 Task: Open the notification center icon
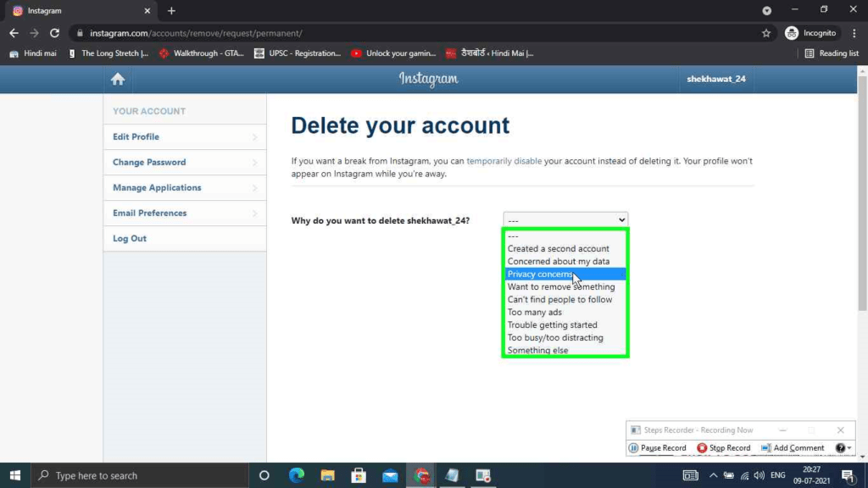(x=848, y=475)
